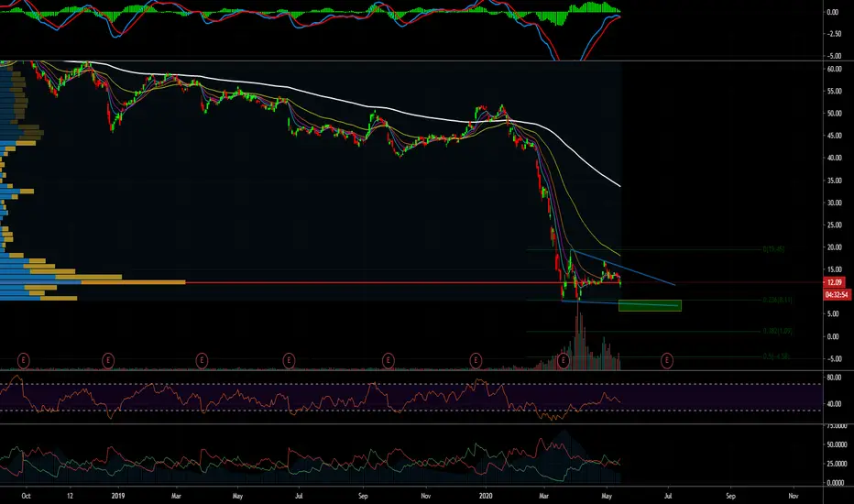The image size is (854, 504).
Task: Click the -2.50 label on the MACD scale
Action: pos(833,34)
